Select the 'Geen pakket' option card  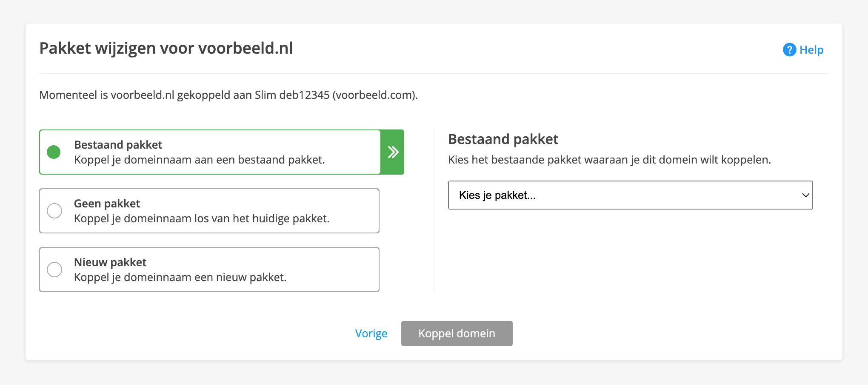pos(209,210)
